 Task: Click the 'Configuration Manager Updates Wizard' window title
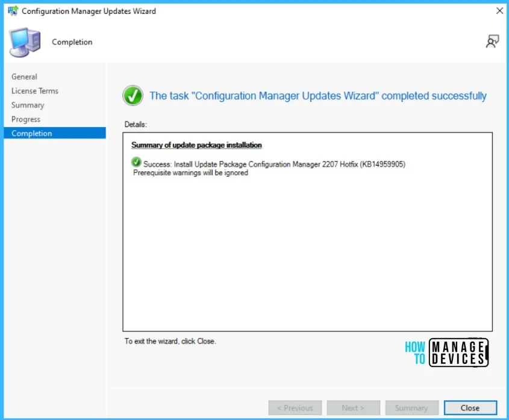[x=89, y=11]
